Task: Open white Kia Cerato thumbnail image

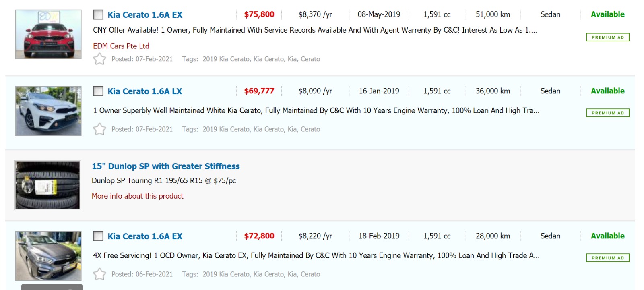Action: (48, 111)
